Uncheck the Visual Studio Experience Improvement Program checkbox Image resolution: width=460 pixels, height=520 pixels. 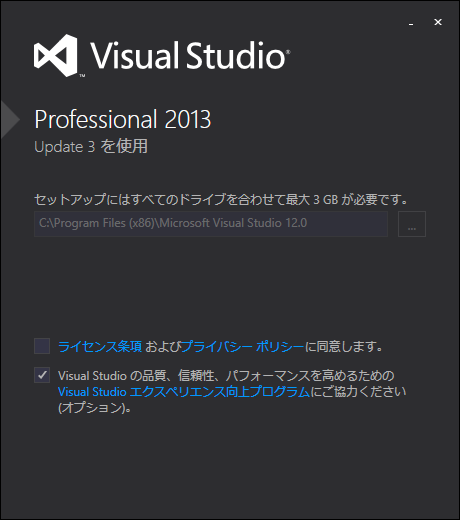click(x=42, y=375)
